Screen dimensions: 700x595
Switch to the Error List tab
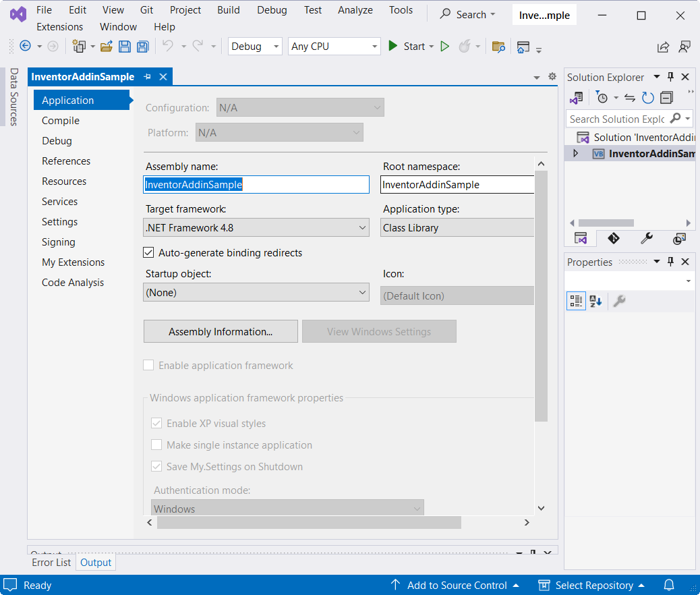pos(51,563)
